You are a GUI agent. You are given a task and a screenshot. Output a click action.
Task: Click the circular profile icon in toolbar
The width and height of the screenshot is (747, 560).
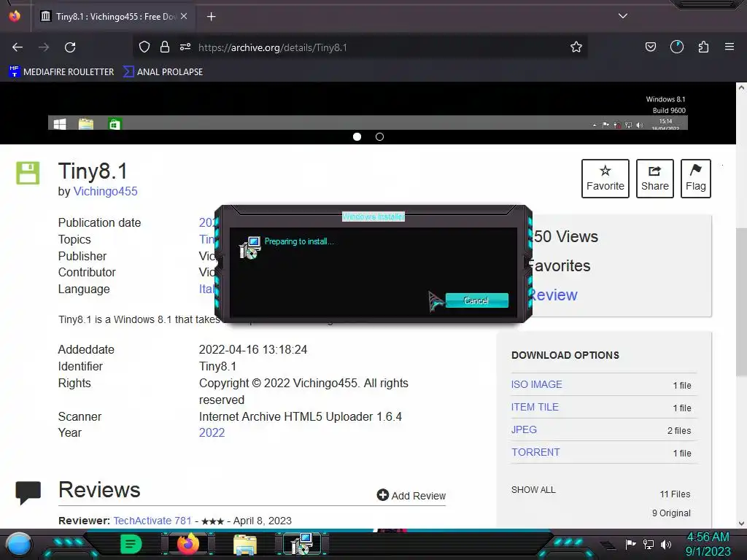[x=677, y=47]
